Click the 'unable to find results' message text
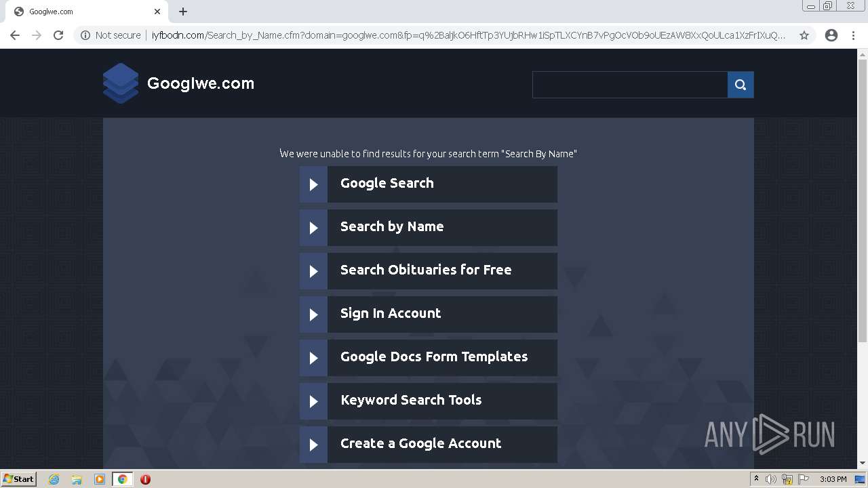The width and height of the screenshot is (868, 488). [x=429, y=154]
